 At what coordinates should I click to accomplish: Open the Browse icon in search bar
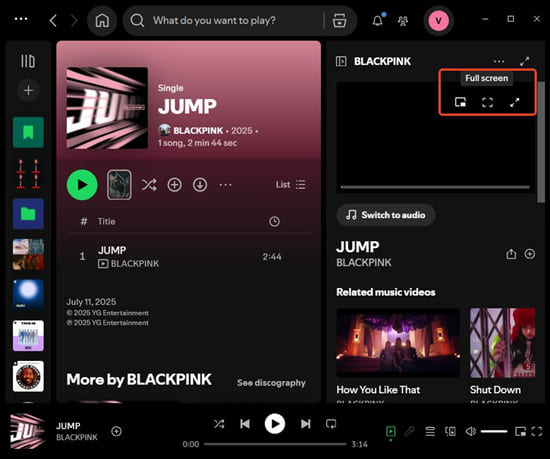339,21
